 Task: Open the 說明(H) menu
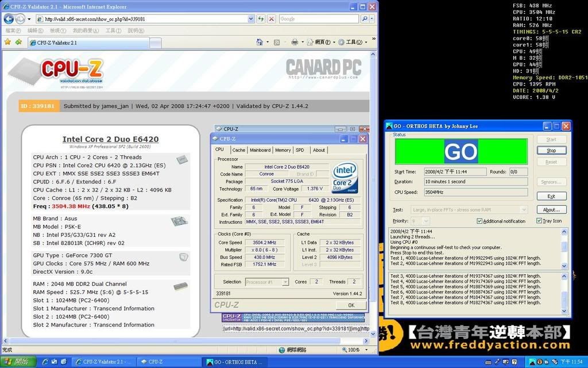coord(136,30)
